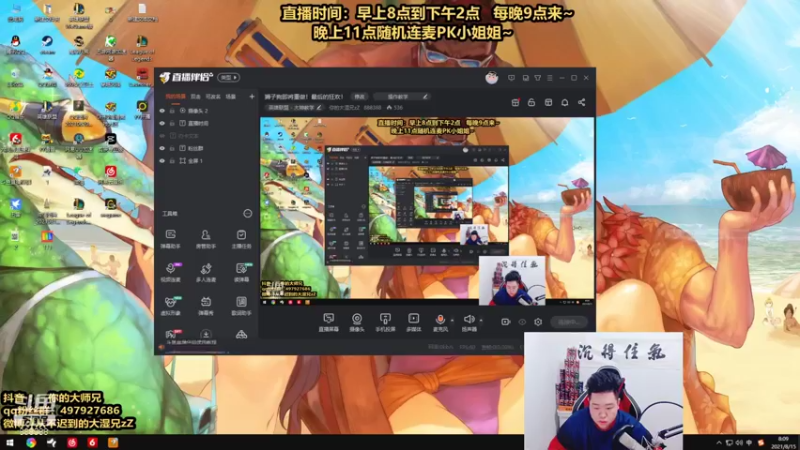Screen dimensions: 800x450
Task: Hide the 粉丝群 text layer
Action: pos(162,148)
